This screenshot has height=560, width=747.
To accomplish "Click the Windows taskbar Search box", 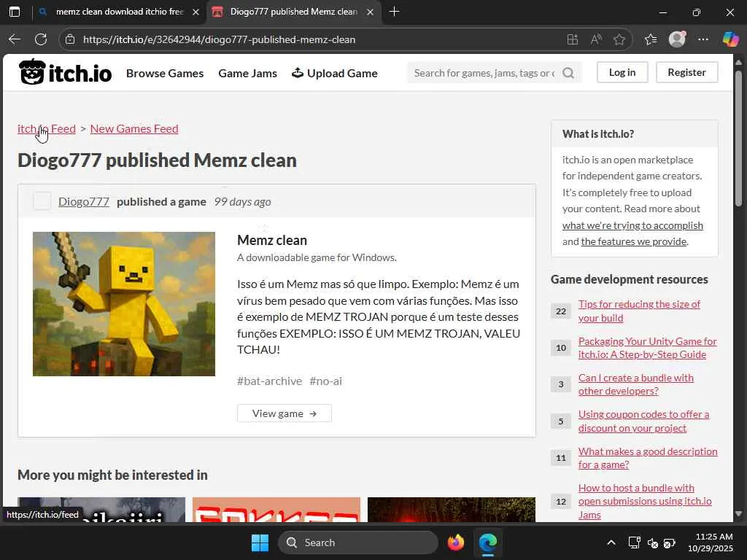I will click(x=357, y=542).
